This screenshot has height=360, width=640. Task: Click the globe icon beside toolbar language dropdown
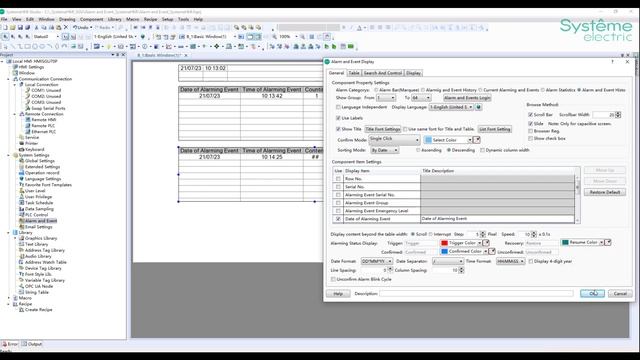coord(142,37)
